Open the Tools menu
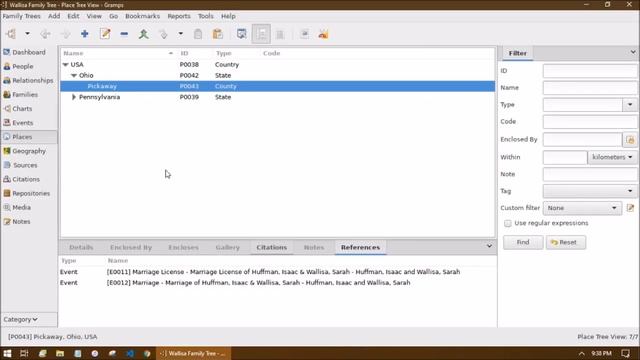The image size is (640, 360). [x=206, y=16]
